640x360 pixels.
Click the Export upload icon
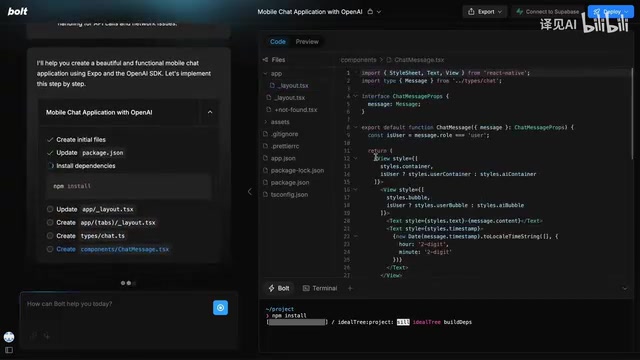[471, 11]
